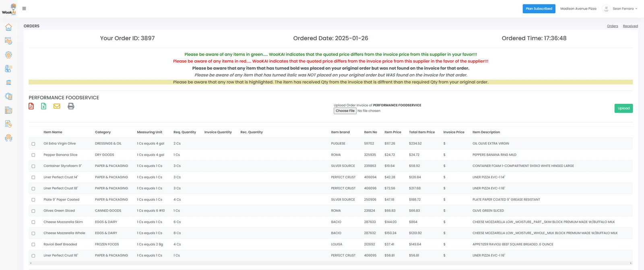This screenshot has width=644, height=270.
Task: Email the order using the envelope icon
Action: coord(57,106)
